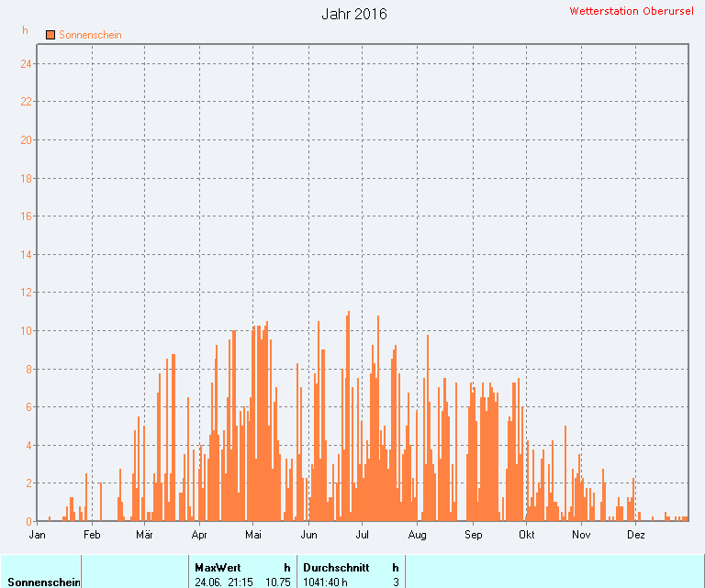Click the Sonnenschein row label in the table
Screen dimensions: 705x588
(44, 582)
